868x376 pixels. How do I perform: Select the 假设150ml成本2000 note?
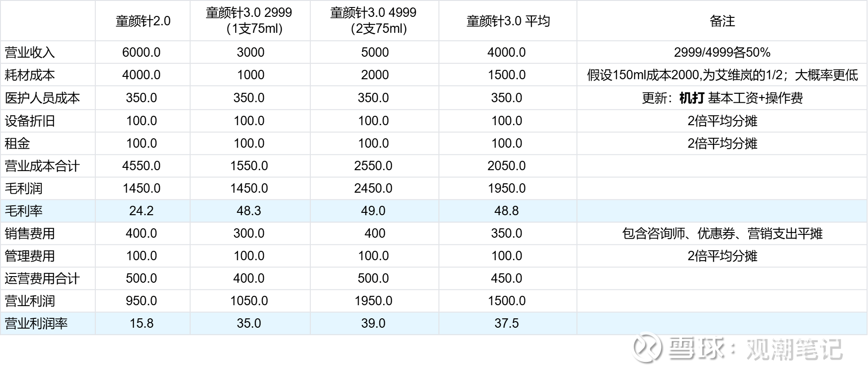click(x=722, y=75)
